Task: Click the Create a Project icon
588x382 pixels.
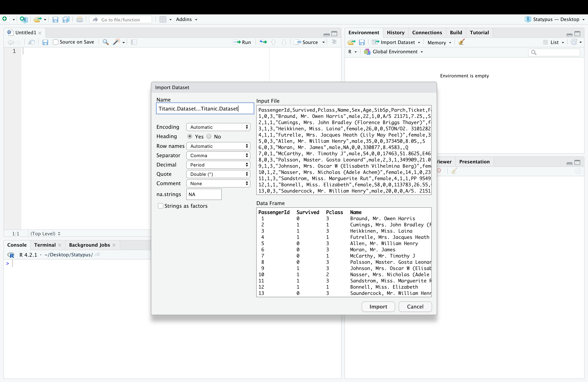Action: coord(24,19)
